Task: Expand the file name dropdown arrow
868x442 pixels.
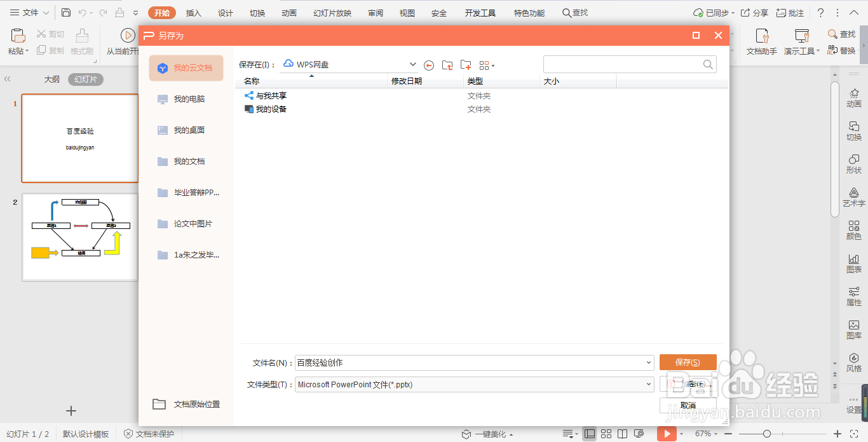Action: click(x=648, y=363)
